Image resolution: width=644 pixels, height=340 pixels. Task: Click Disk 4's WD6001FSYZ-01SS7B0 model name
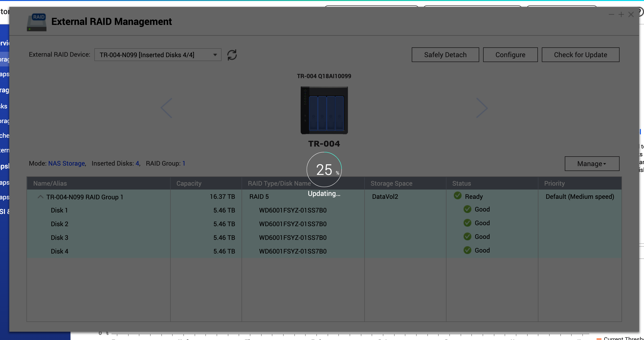pos(293,251)
